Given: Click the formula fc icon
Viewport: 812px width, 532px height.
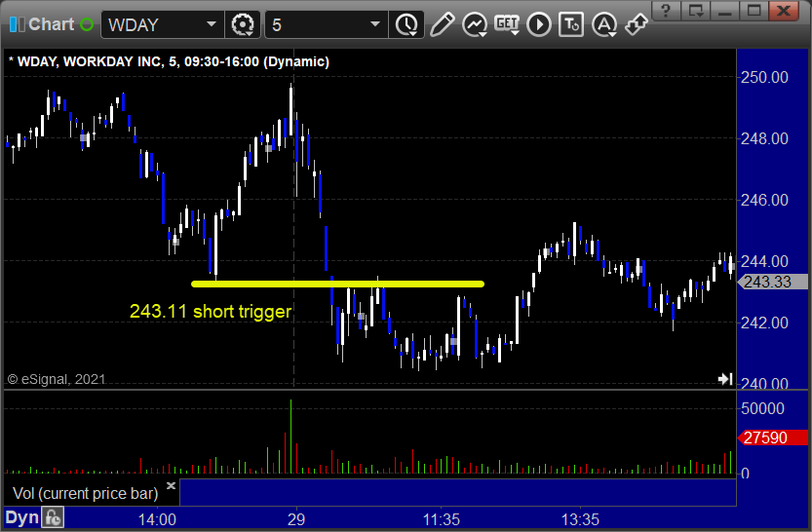Looking at the screenshot, I should (x=54, y=517).
